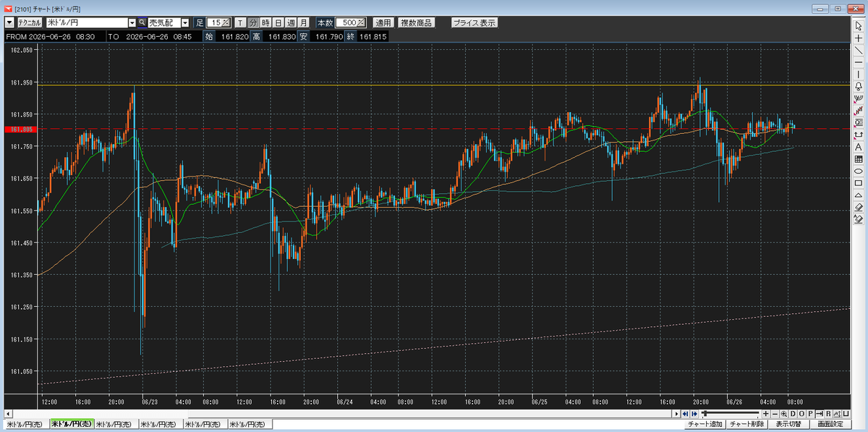Click the symbol search magnifier icon
The height and width of the screenshot is (432, 868).
142,22
